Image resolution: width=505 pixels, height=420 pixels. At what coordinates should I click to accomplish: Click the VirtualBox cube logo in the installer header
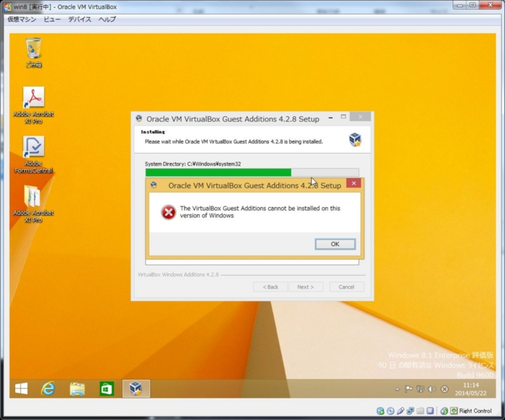355,139
